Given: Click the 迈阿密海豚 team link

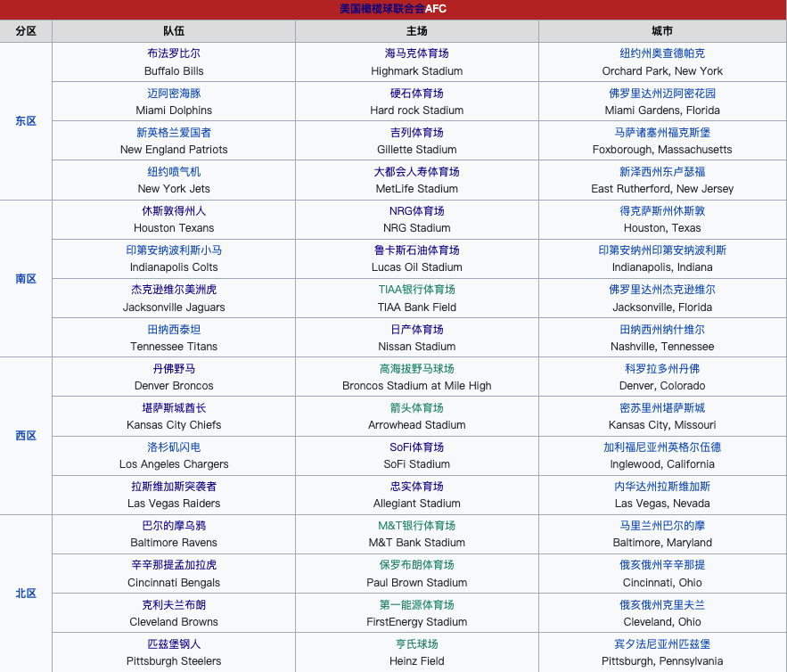Looking at the screenshot, I should tap(174, 94).
